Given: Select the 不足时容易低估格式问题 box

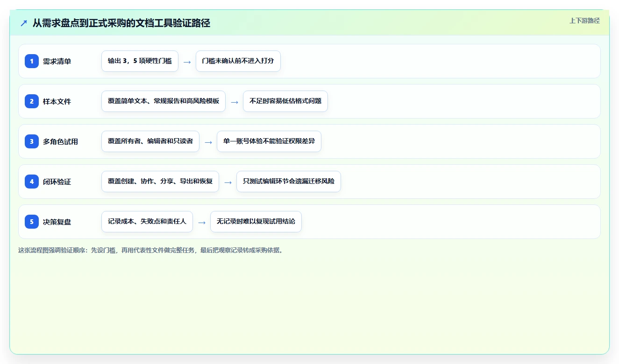Looking at the screenshot, I should tap(285, 101).
